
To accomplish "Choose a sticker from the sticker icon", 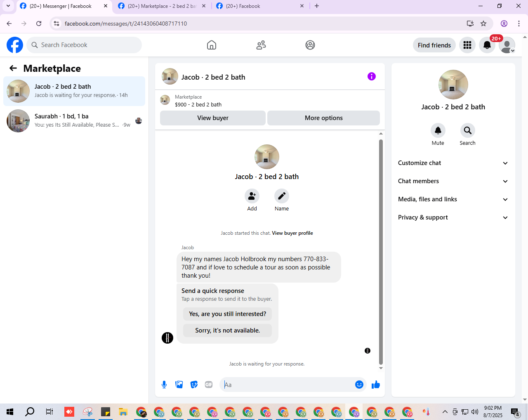I will (194, 385).
